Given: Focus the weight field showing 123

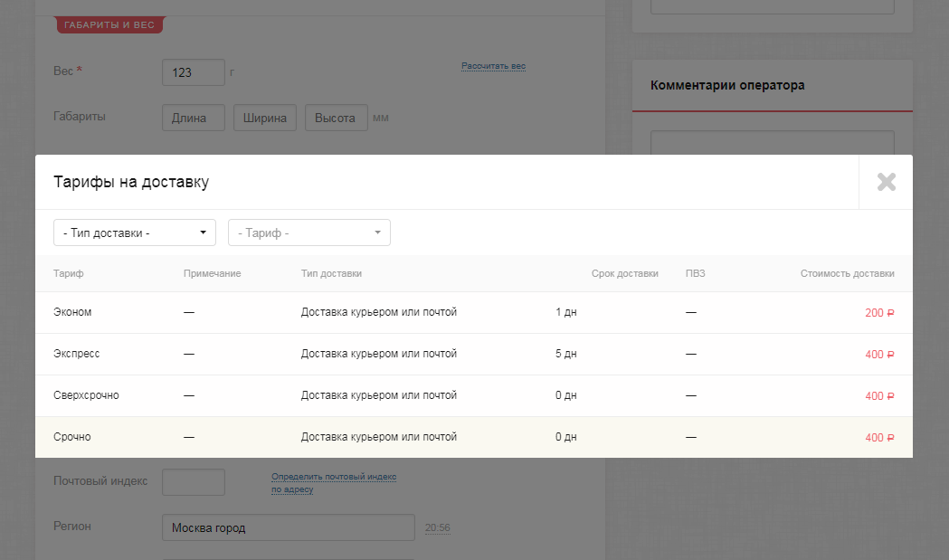Looking at the screenshot, I should [x=194, y=72].
